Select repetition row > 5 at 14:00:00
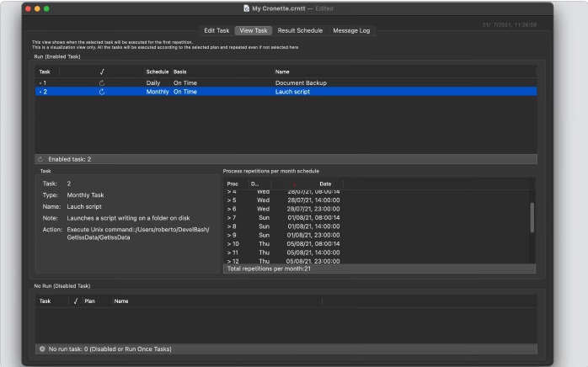 pos(377,200)
